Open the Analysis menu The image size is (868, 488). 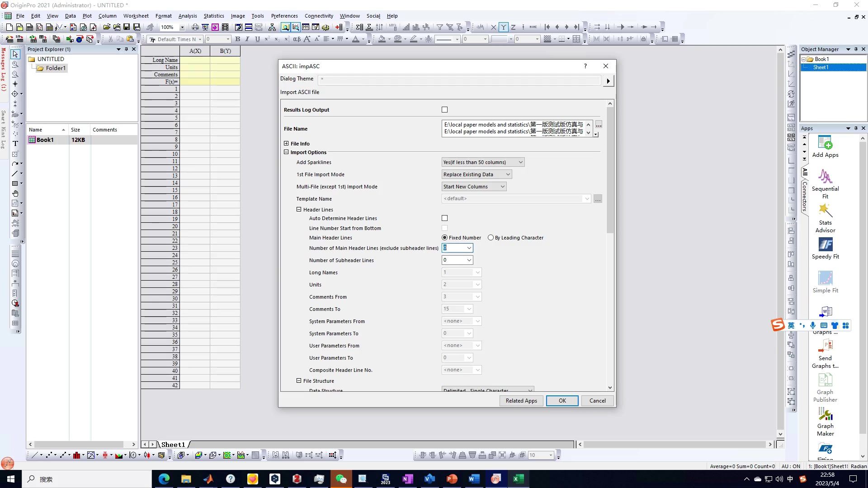[187, 15]
